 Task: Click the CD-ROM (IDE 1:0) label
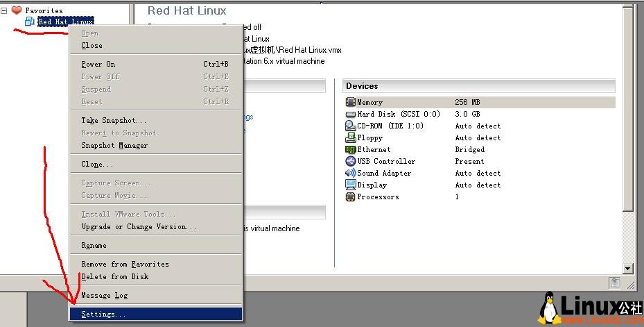coord(390,126)
